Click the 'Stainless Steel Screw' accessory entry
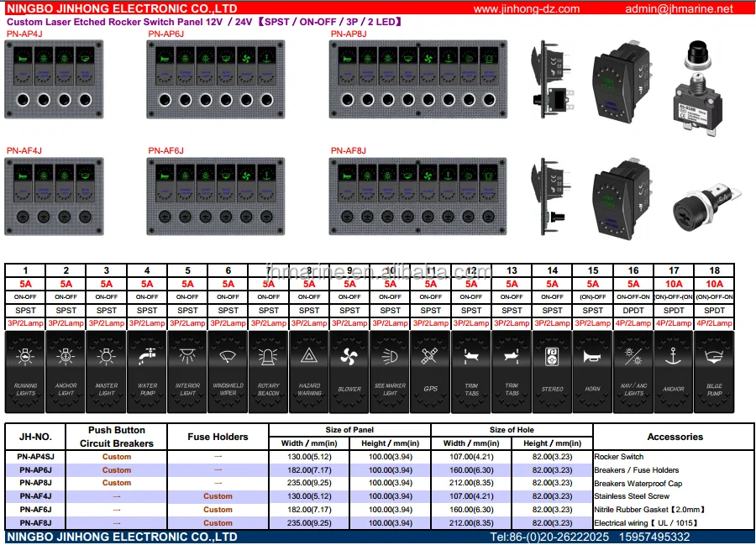This screenshot has width=756, height=545. [x=632, y=496]
